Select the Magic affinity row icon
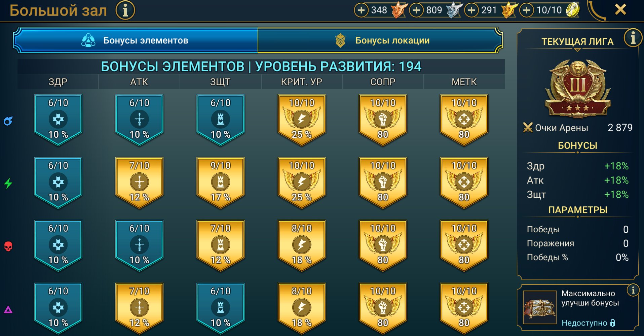644x336 pixels. [8, 121]
